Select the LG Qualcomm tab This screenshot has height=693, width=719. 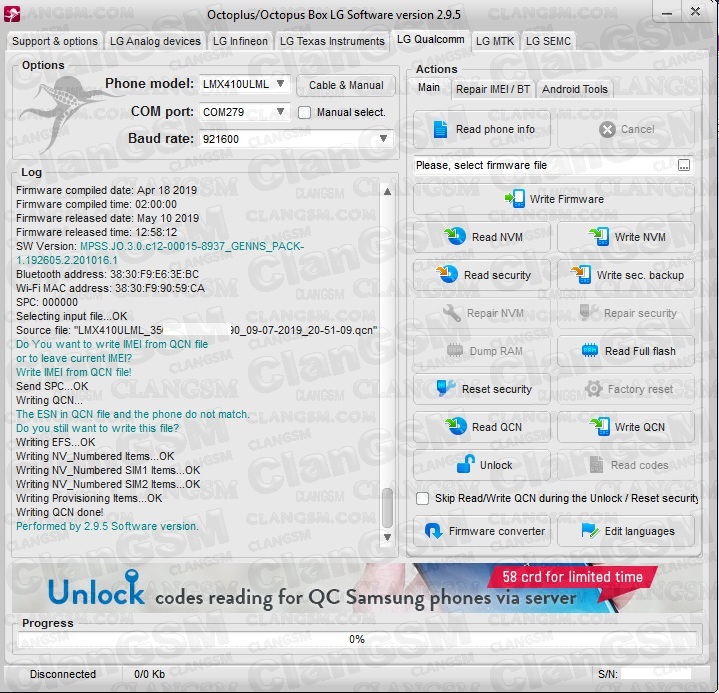(x=431, y=39)
